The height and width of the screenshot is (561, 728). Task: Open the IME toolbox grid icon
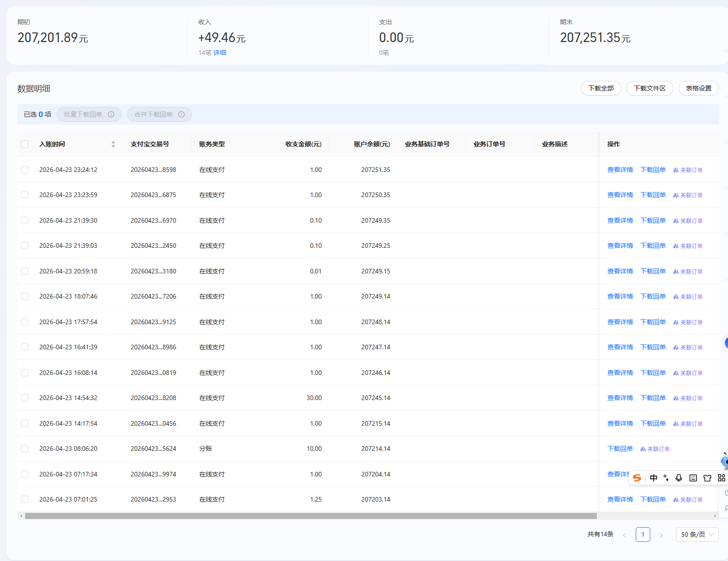(x=721, y=478)
